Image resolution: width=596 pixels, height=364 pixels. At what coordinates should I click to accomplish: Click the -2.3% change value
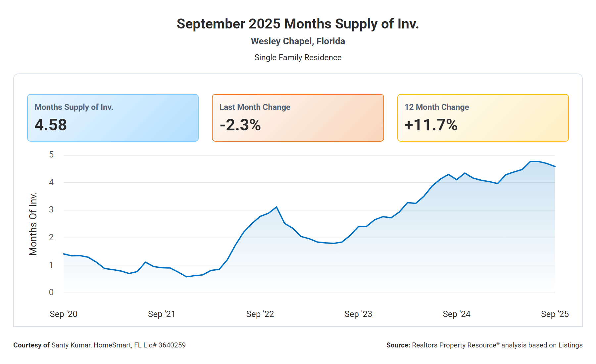(240, 125)
